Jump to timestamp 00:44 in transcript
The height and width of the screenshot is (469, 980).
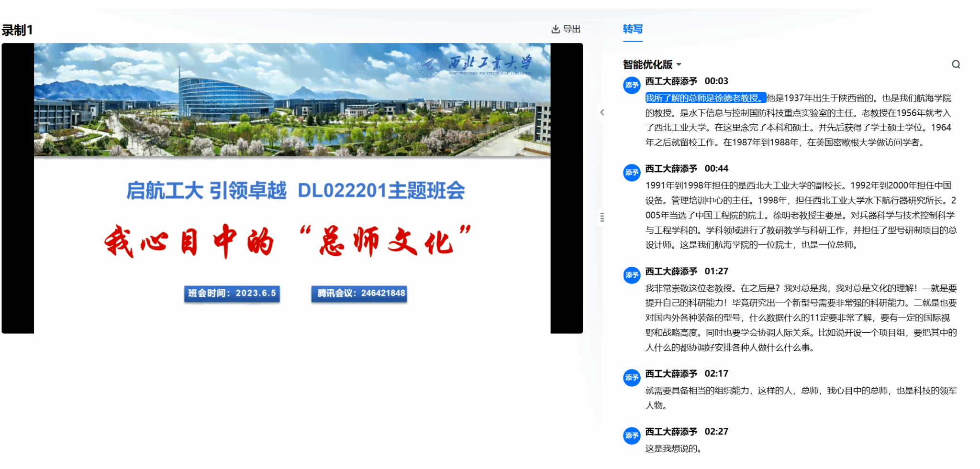pyautogui.click(x=716, y=169)
